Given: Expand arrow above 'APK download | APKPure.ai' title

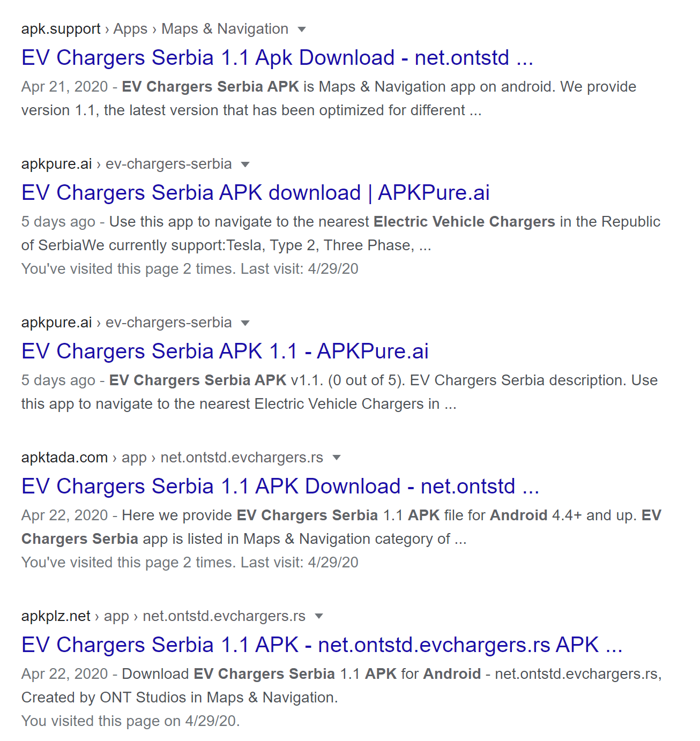Looking at the screenshot, I should coord(245,164).
